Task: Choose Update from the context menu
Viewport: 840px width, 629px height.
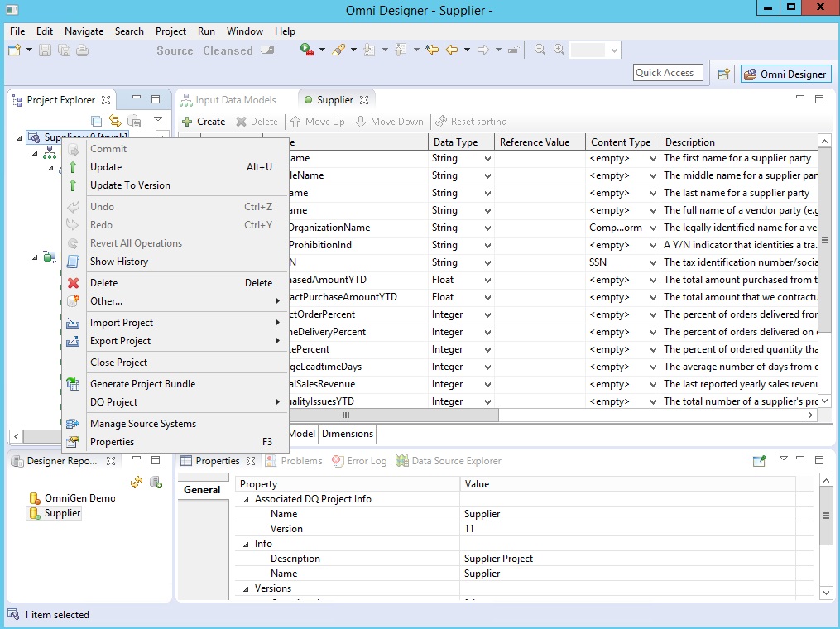Action: [175, 167]
